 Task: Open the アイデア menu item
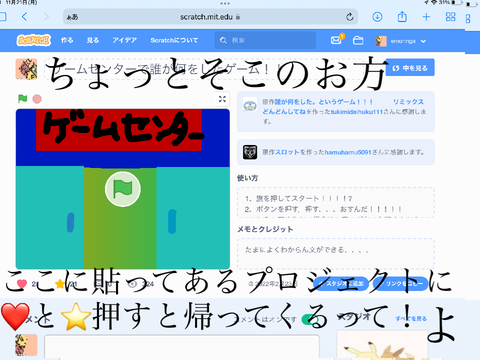pos(124,40)
